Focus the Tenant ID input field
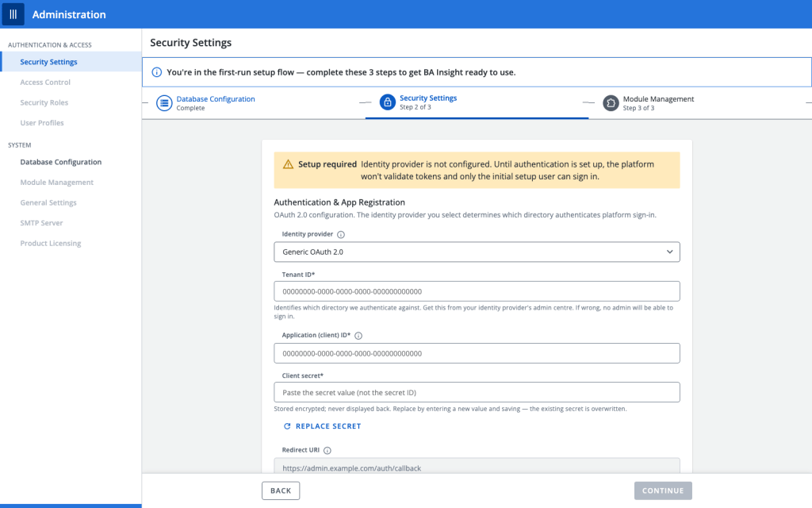 click(477, 291)
